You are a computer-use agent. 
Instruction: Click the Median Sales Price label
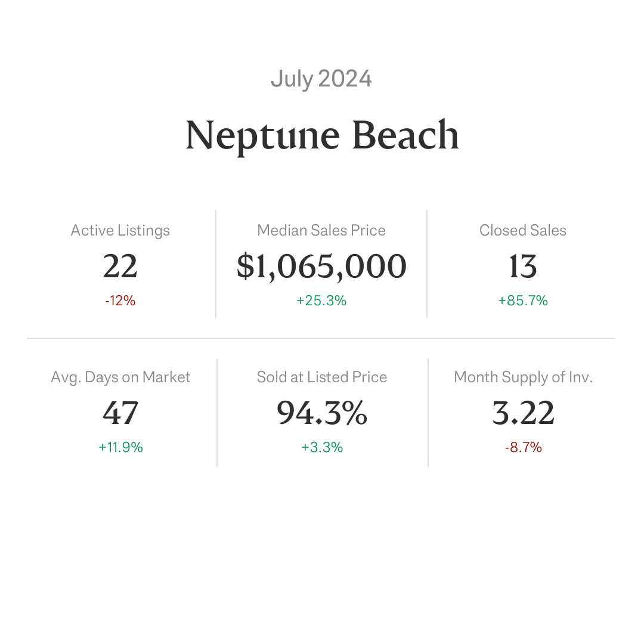tap(321, 230)
